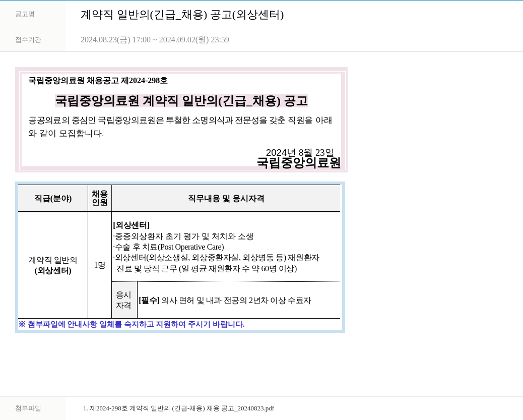Click the bold 국립중앙의료원 signature text
The width and height of the screenshot is (523, 420).
(x=298, y=163)
